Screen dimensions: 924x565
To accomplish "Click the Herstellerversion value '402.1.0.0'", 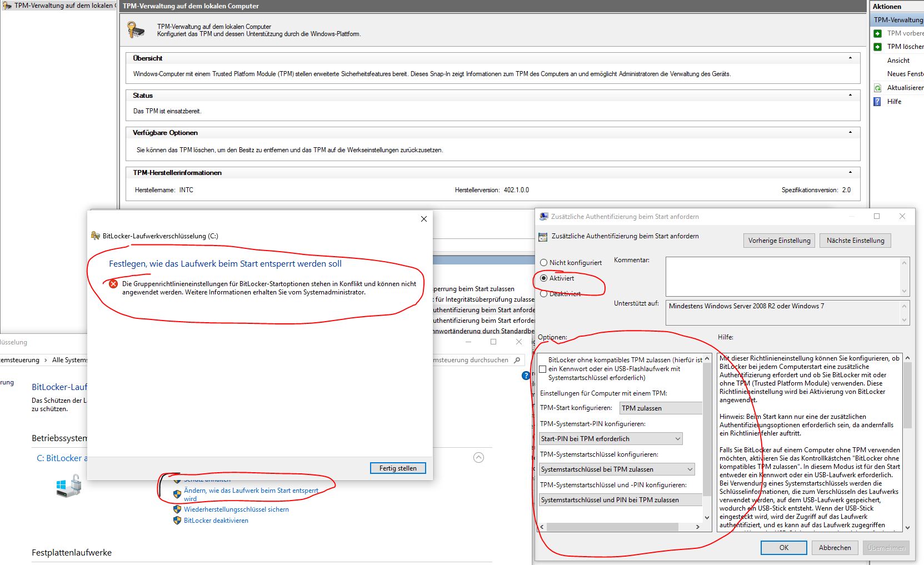I will click(516, 190).
